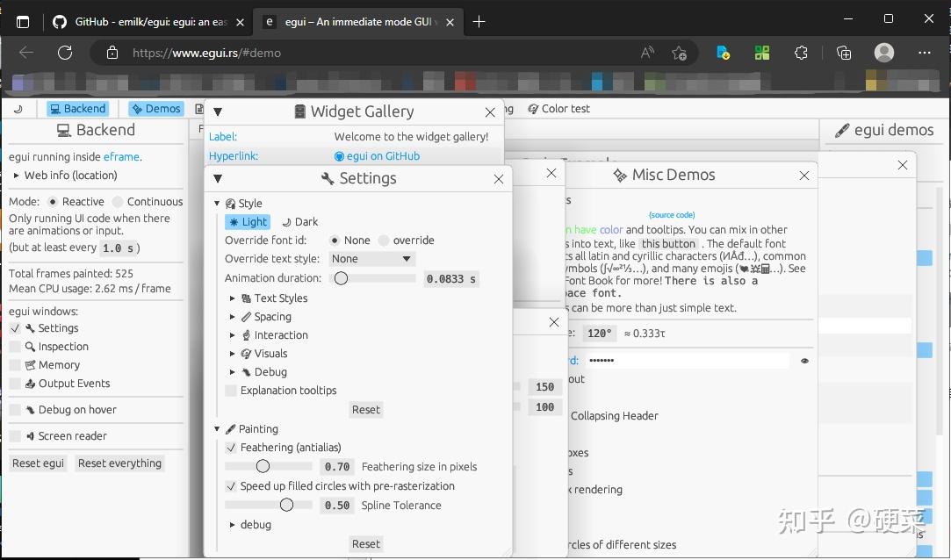Enable the Output Events checkbox
The height and width of the screenshot is (560, 951).
[15, 384]
